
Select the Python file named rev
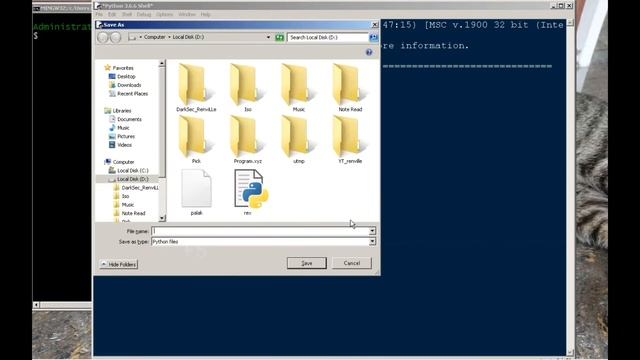pyautogui.click(x=250, y=192)
